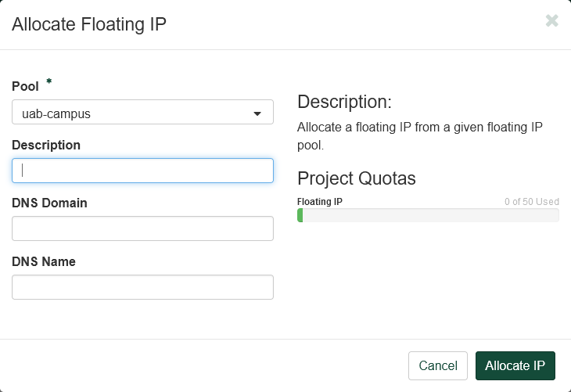Open the Pool dropdown showing uab-campus
Viewport: 571px width, 392px height.
tap(133, 113)
